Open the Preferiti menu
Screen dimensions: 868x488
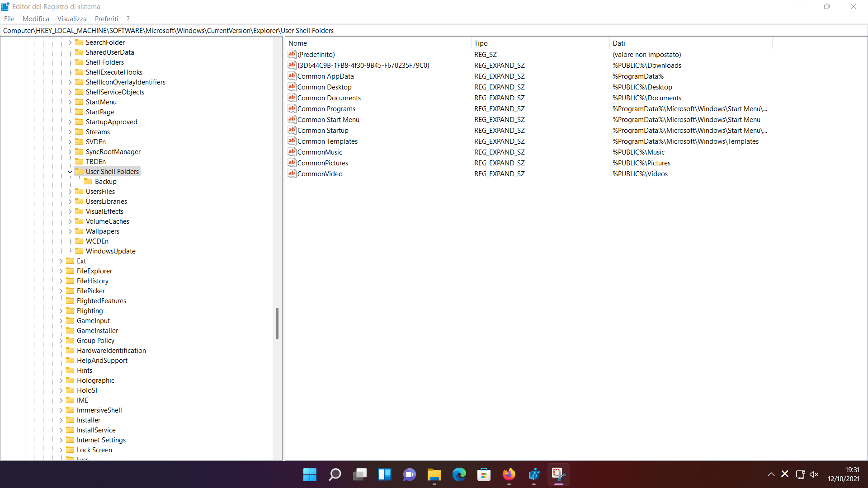(106, 19)
